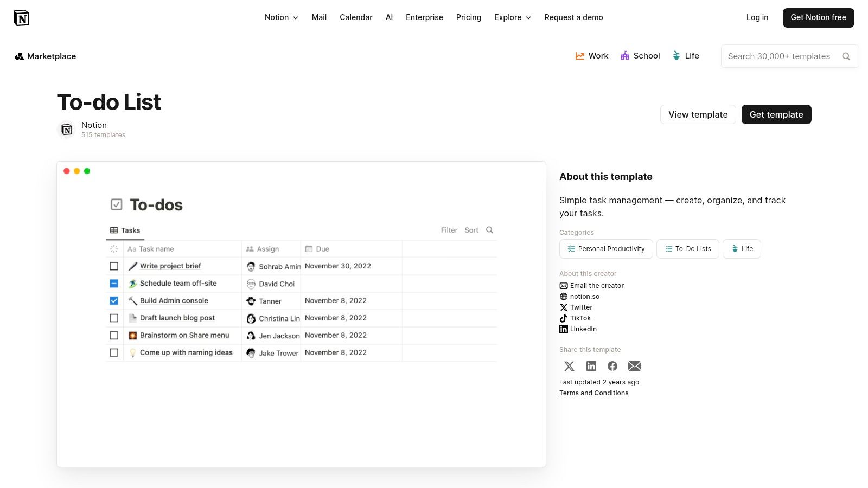The width and height of the screenshot is (868, 488).
Task: Click the hammer icon beside Build Admin console
Action: [x=133, y=300]
